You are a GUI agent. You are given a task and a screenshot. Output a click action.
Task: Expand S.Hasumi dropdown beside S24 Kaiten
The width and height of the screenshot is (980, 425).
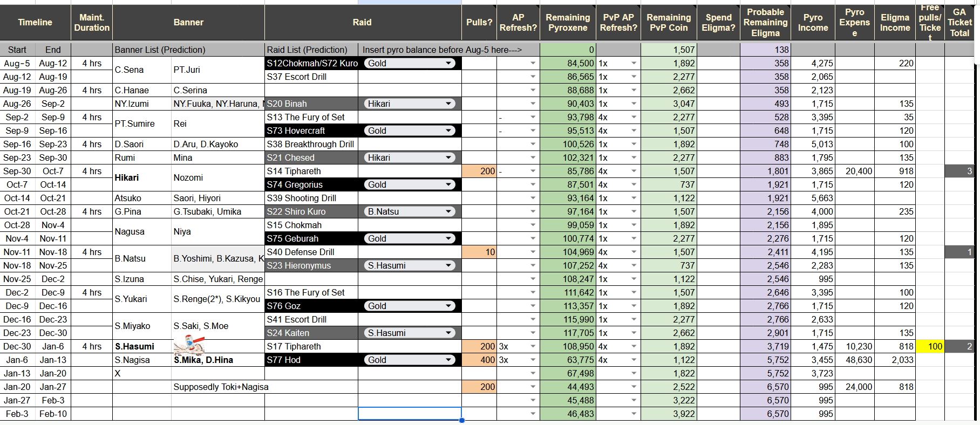point(410,333)
